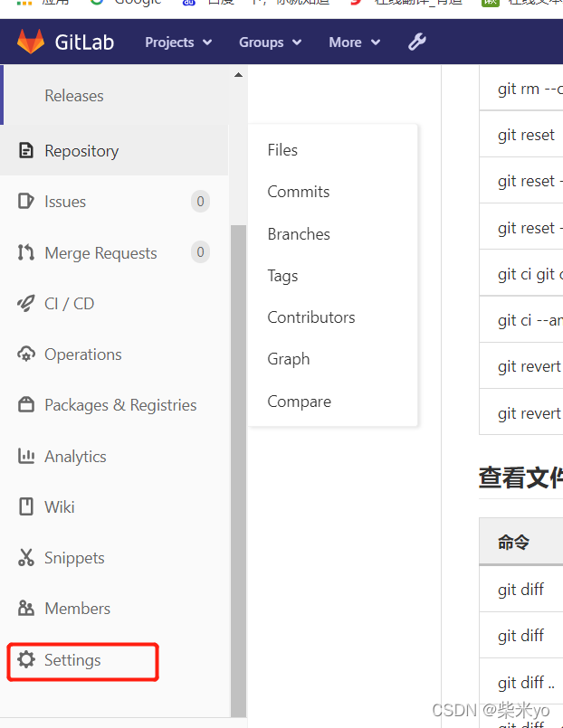Open Contributors in Repository submenu
Image resolution: width=563 pixels, height=728 pixels.
[311, 317]
